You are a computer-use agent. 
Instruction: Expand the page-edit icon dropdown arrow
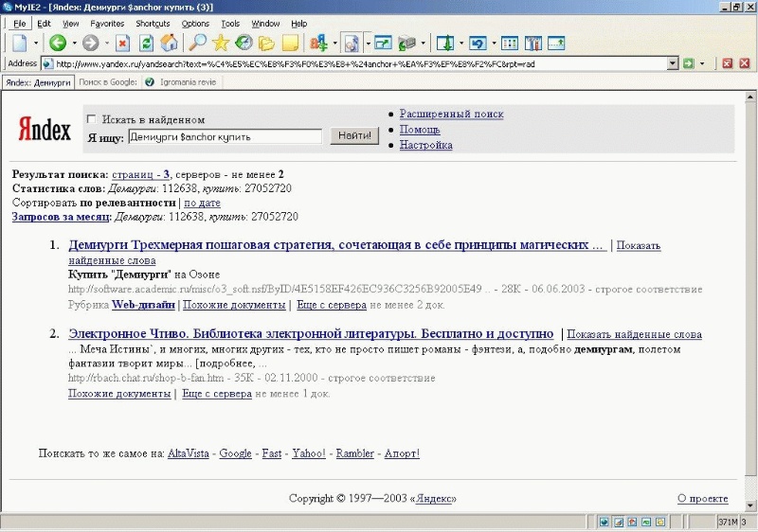click(x=368, y=44)
